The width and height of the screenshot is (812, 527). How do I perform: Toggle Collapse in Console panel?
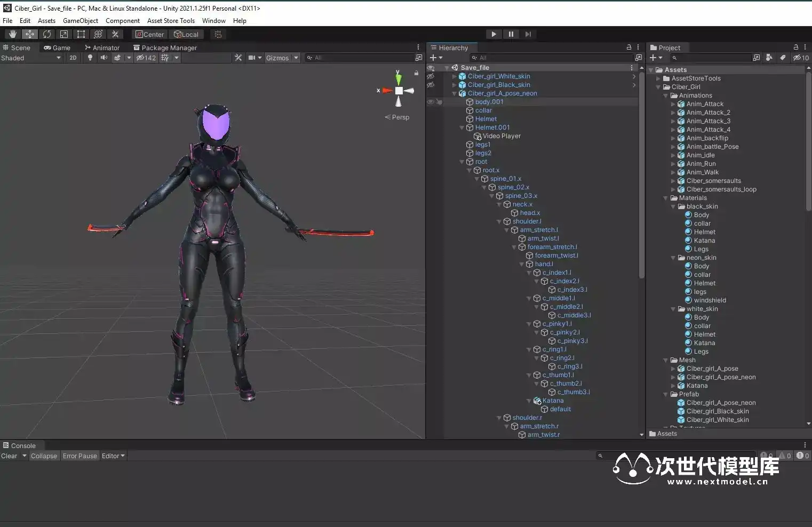44,456
